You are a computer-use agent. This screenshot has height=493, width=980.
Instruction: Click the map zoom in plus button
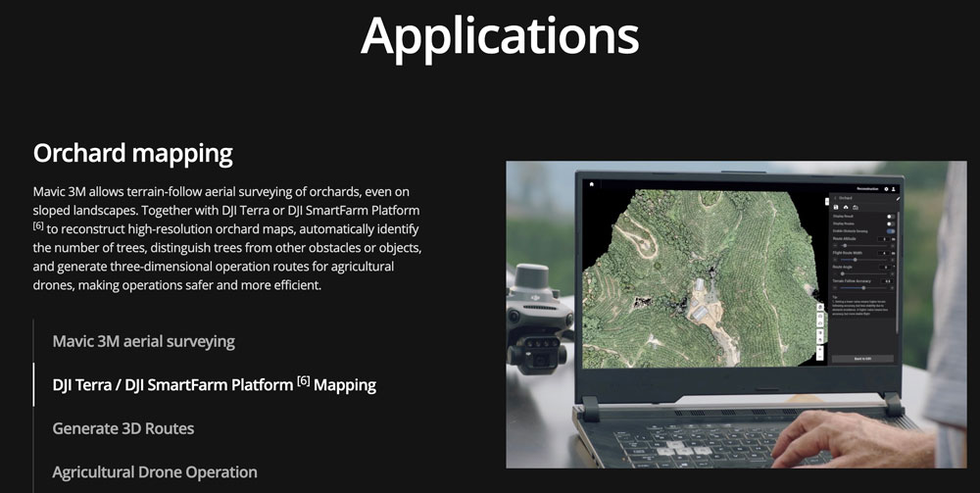820,349
